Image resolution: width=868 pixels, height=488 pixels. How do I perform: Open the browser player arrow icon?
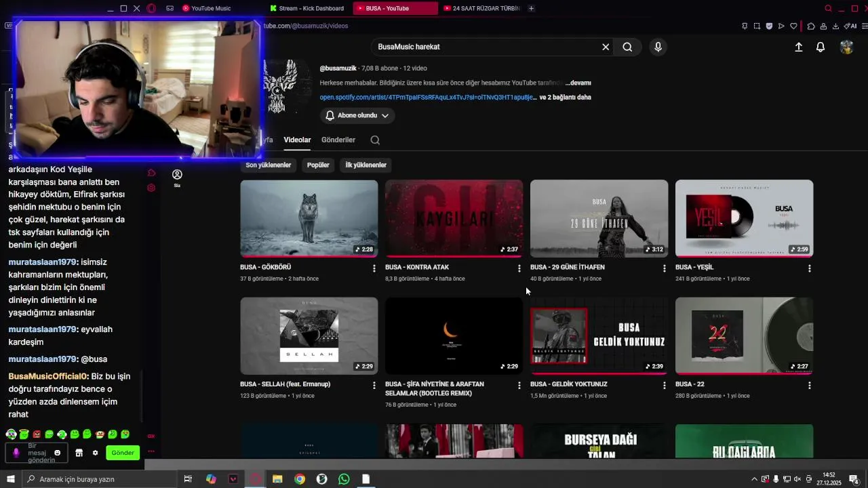pos(781,26)
